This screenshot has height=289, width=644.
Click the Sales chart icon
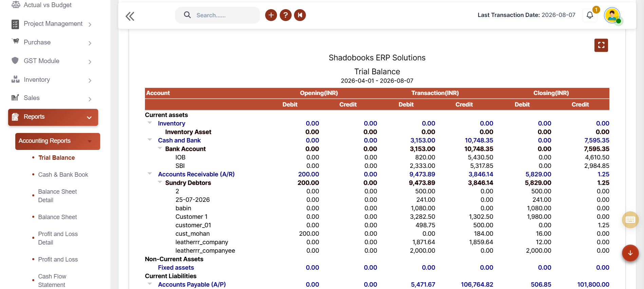(x=15, y=98)
